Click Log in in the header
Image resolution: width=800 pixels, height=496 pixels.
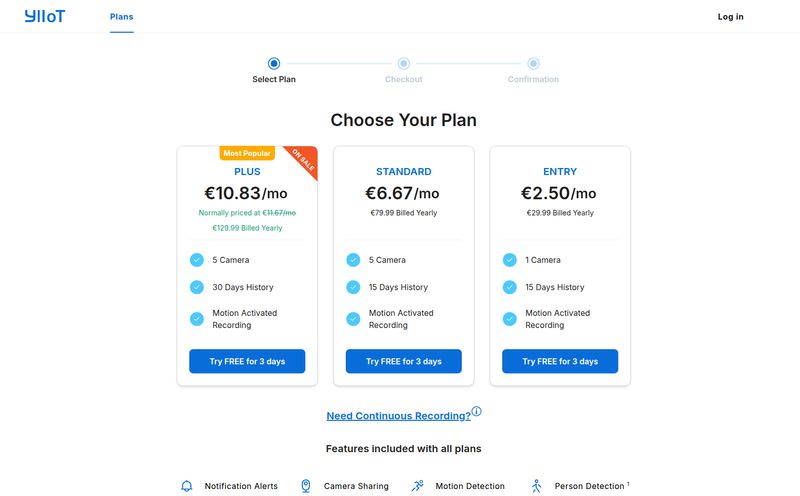731,17
